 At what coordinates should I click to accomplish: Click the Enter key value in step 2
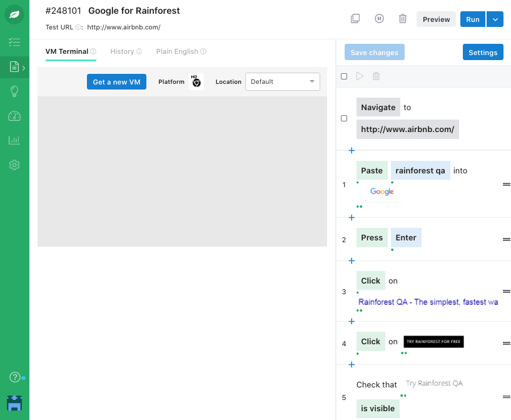[406, 237]
